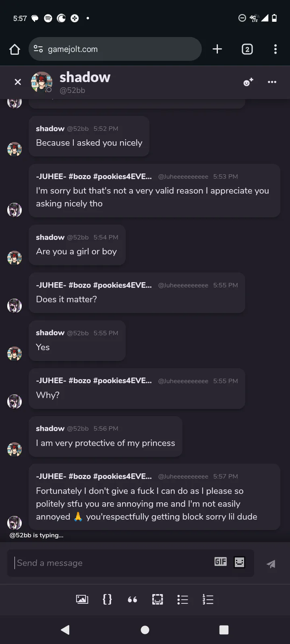This screenshot has width=290, height=644.
Task: Open the tab switcher showing 2 tabs
Action: tap(247, 49)
